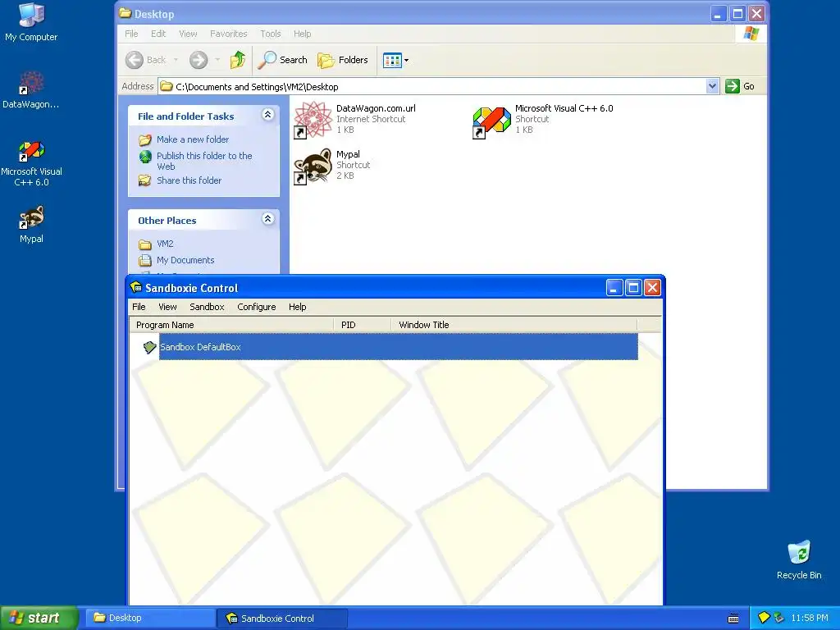This screenshot has height=630, width=840.
Task: Select Sandbox DefaultBox row
Action: coord(398,347)
